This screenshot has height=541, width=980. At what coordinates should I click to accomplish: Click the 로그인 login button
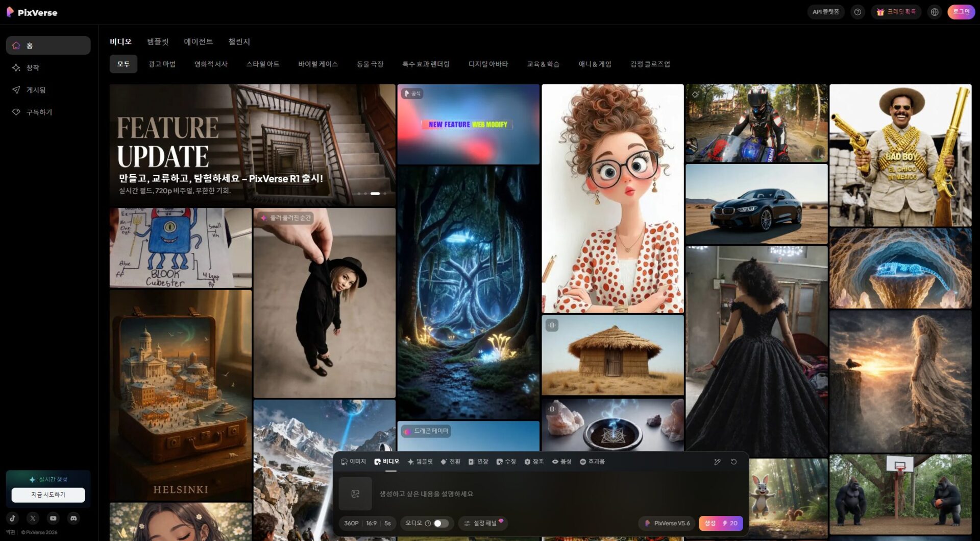click(x=961, y=12)
